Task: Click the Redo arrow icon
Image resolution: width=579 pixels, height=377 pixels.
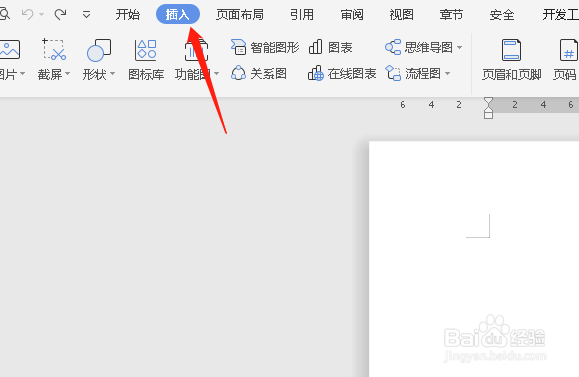Action: [x=60, y=14]
